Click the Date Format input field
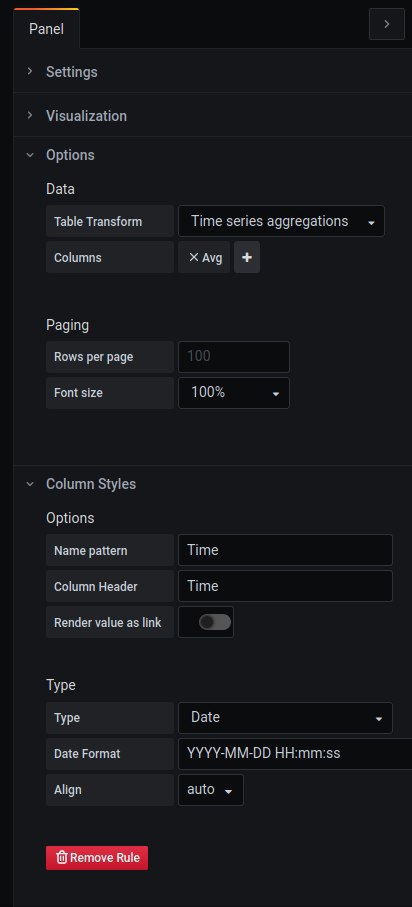 coord(295,754)
